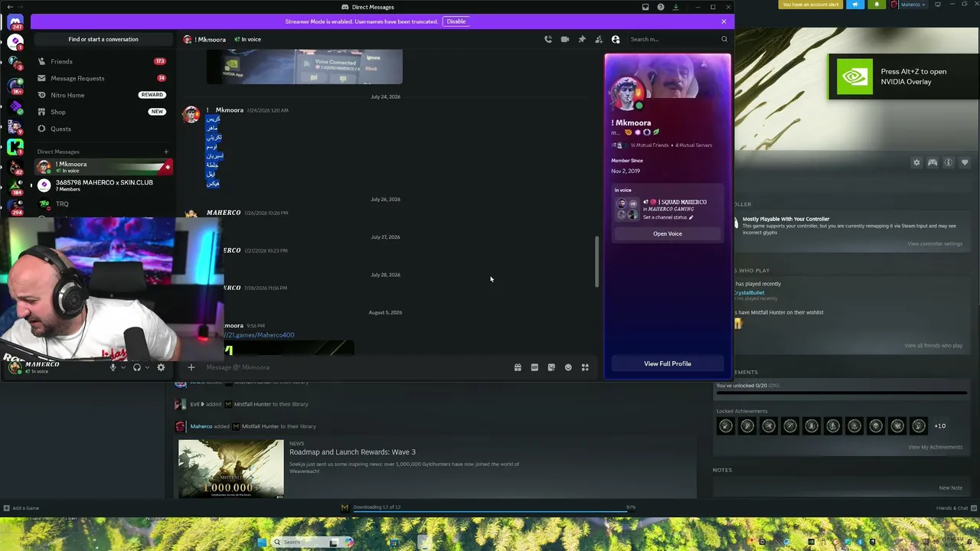
Task: Open Discord inbox icon in title bar
Action: (x=645, y=7)
